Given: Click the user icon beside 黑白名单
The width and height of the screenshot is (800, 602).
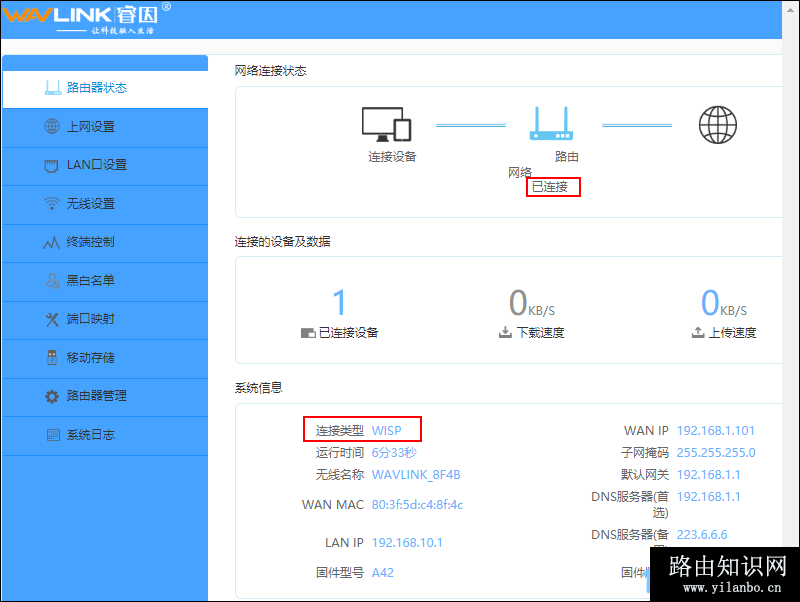Looking at the screenshot, I should coord(53,281).
